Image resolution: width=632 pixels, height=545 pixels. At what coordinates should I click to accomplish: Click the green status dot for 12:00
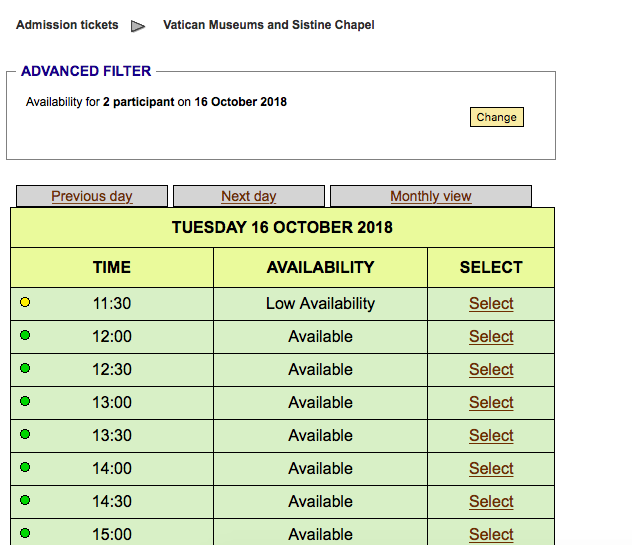[x=25, y=336]
